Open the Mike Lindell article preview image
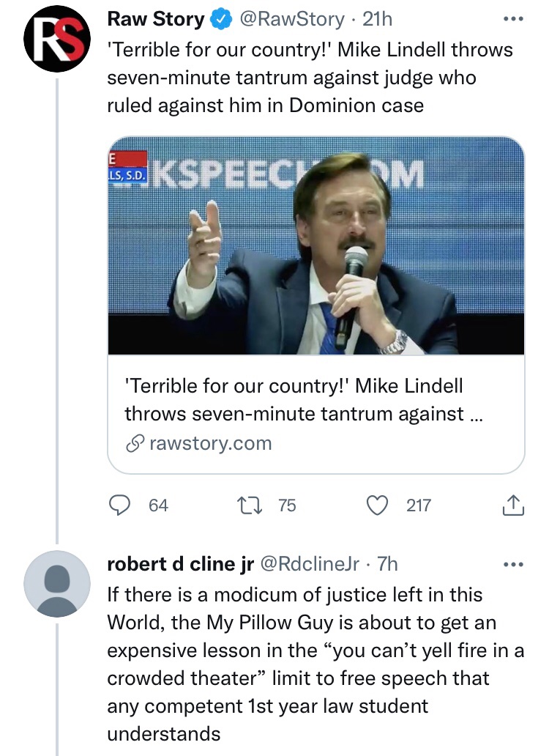 [316, 246]
